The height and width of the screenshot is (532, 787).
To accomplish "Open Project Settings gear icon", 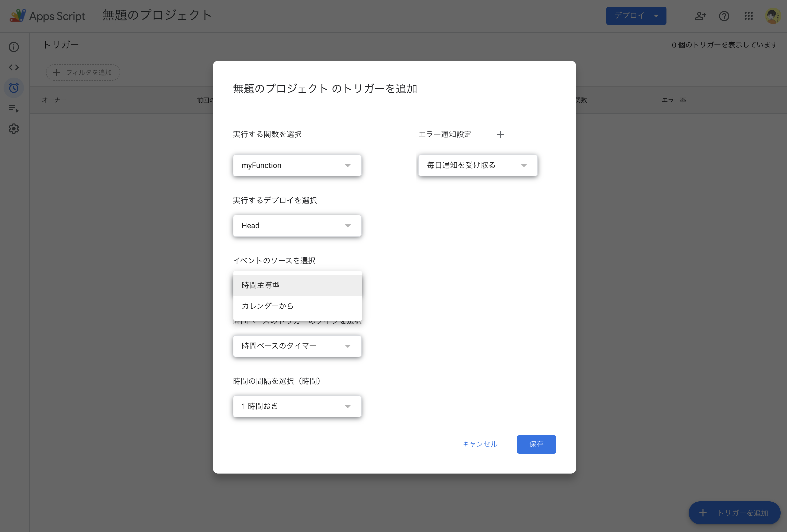I will pyautogui.click(x=14, y=129).
